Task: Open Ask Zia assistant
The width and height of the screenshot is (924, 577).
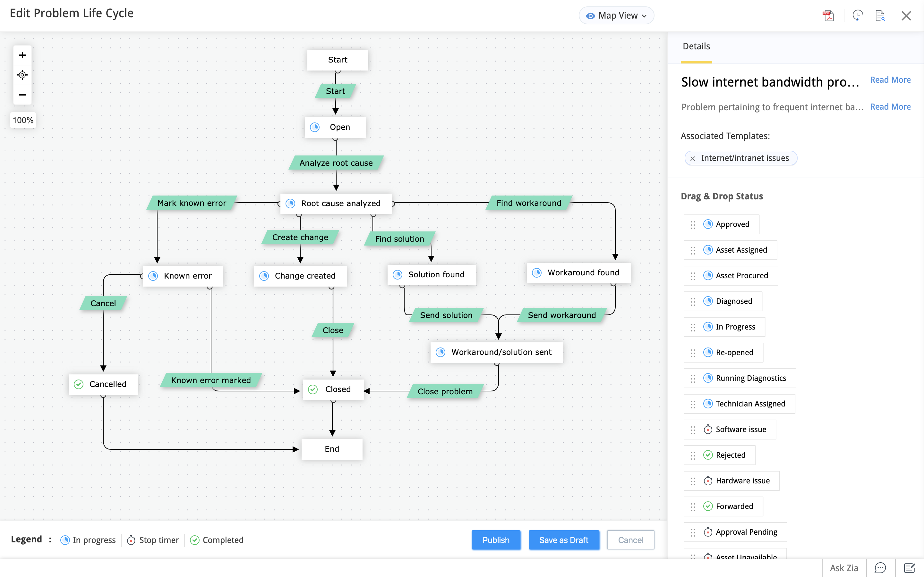Action: coord(844,568)
